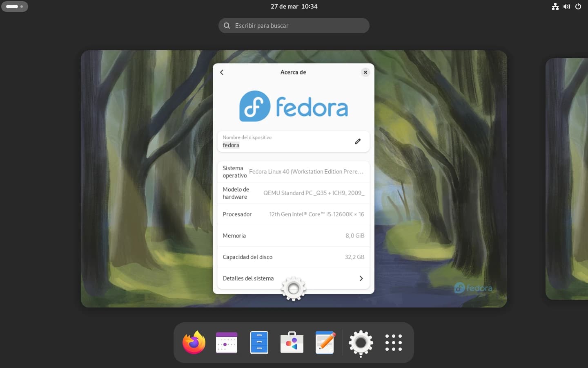Click the workspace indicator pill
This screenshot has height=368, width=588.
point(15,7)
